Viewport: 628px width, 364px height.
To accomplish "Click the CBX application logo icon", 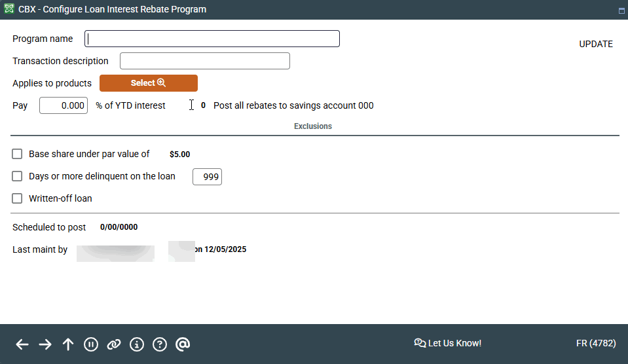I will pos(8,9).
